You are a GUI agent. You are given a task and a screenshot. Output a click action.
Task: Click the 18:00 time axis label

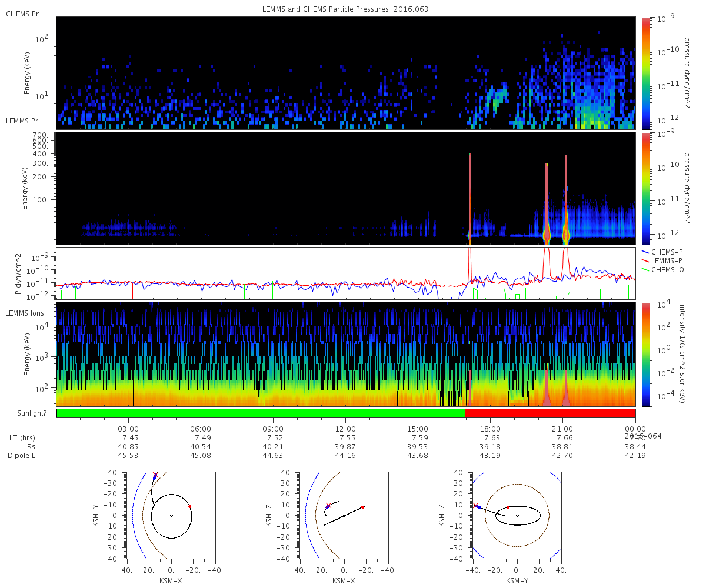tap(490, 429)
